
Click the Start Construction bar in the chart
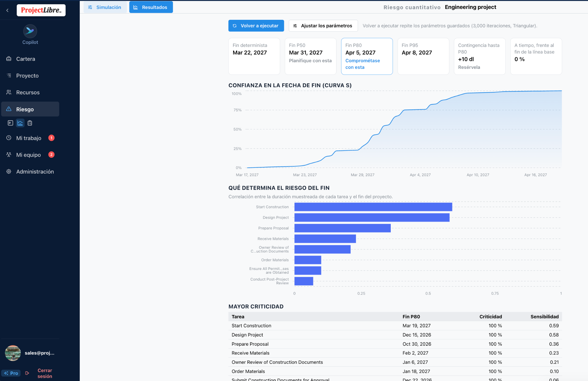(x=373, y=207)
